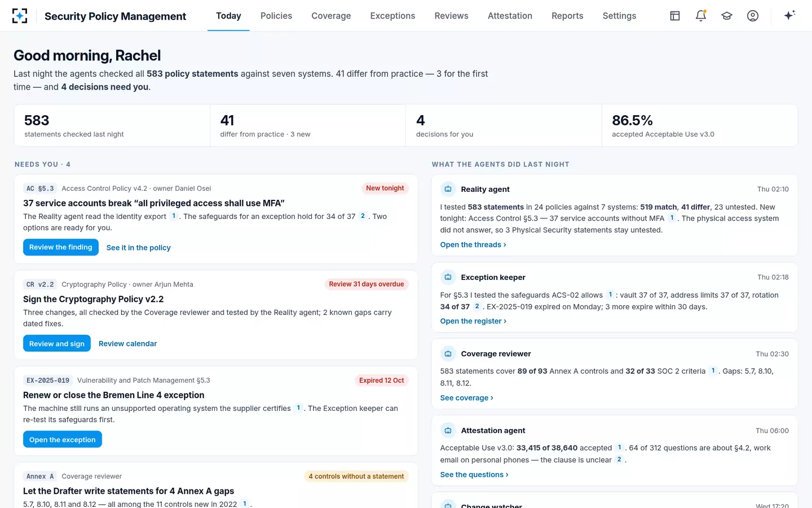Open citation 1 after 'SOC 2 criteria'
The image size is (812, 508).
[713, 371]
